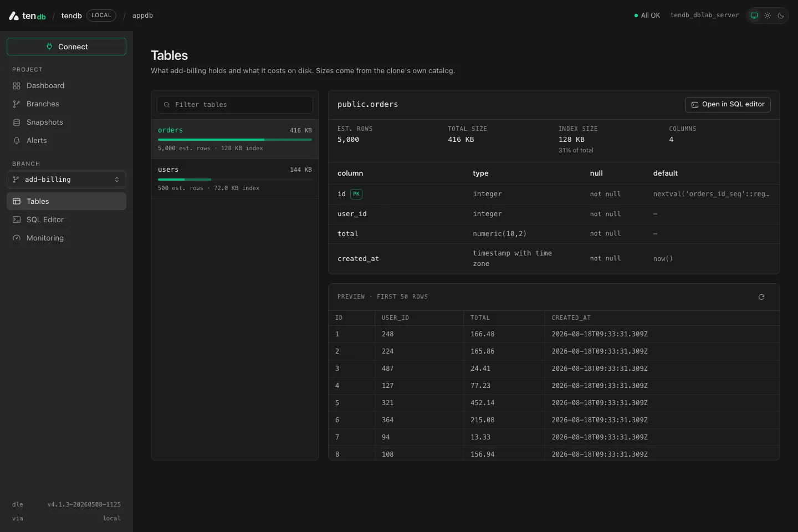Click total value 13.33
Image resolution: width=798 pixels, height=532 pixels.
click(x=480, y=437)
